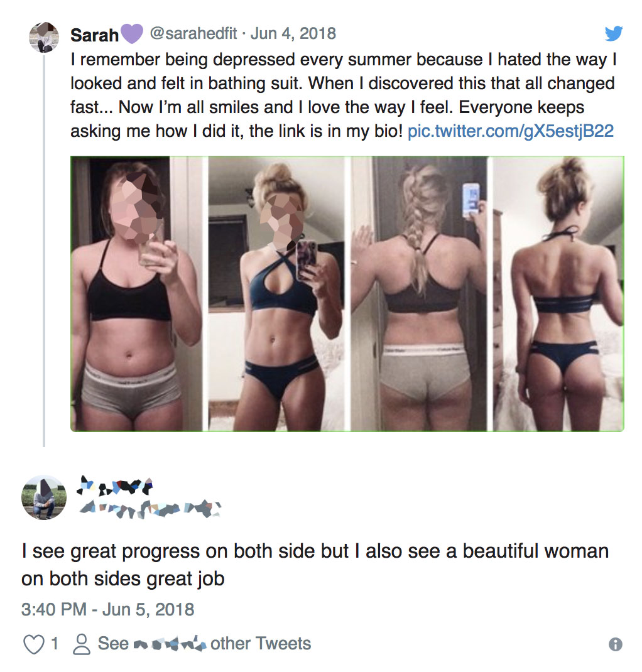Like the reply with the heart icon

33,644
